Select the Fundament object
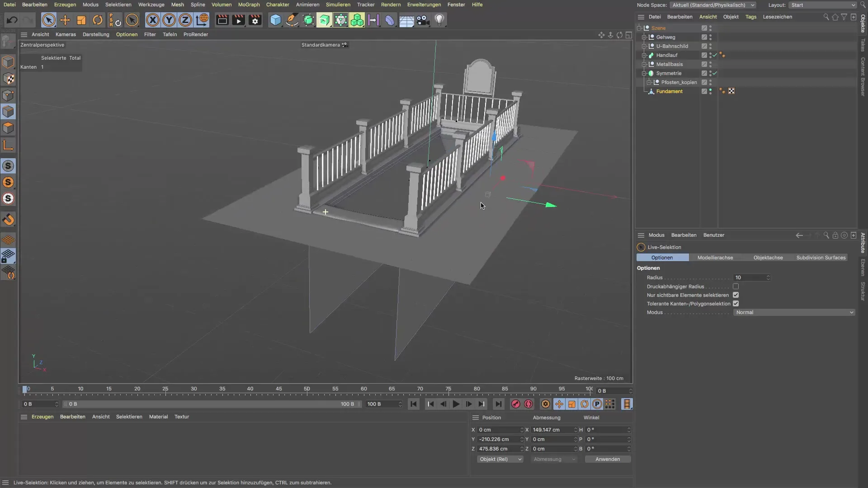Screen dimensions: 868x488 click(669, 91)
